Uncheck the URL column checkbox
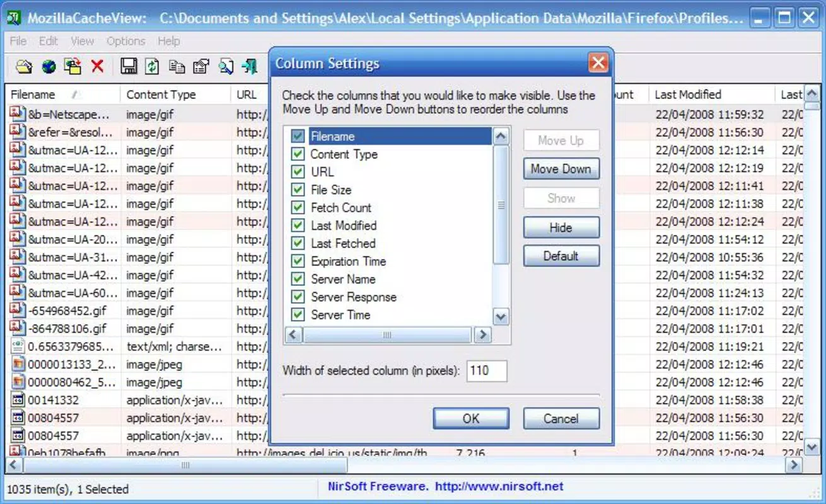Viewport: 826px width, 504px height. tap(298, 172)
